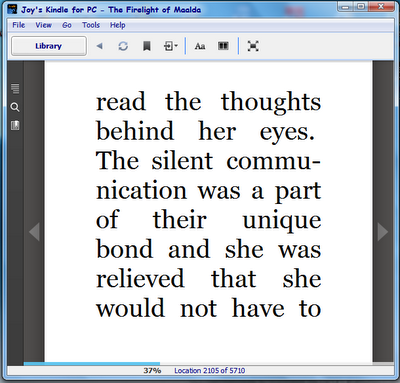The width and height of the screenshot is (400, 383).
Task: Show notes and marks sidebar icon
Action: [x=15, y=126]
